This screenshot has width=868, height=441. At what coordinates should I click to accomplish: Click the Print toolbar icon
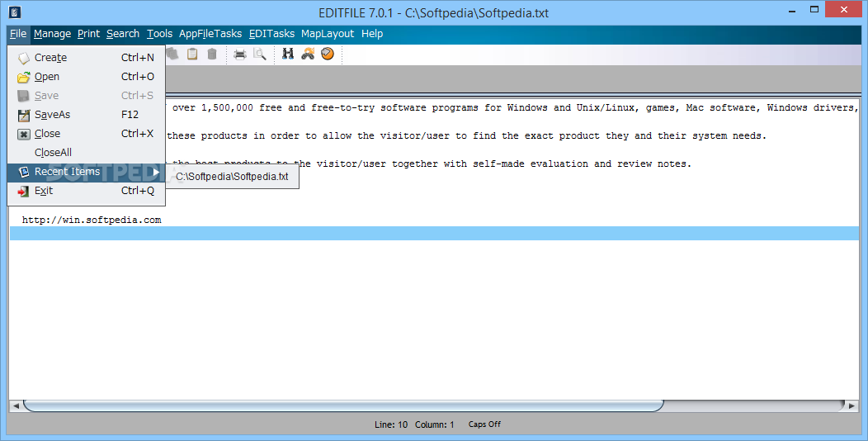pyautogui.click(x=240, y=54)
